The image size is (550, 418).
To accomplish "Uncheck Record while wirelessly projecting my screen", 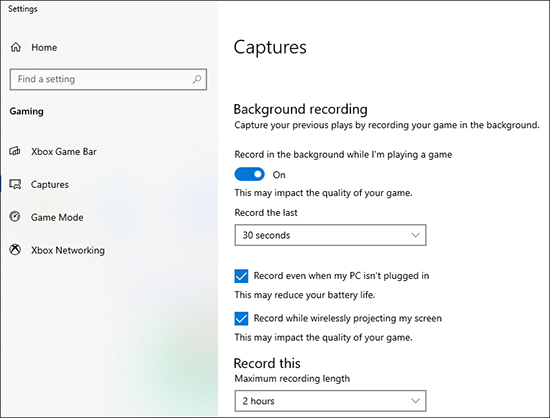I will coord(241,318).
